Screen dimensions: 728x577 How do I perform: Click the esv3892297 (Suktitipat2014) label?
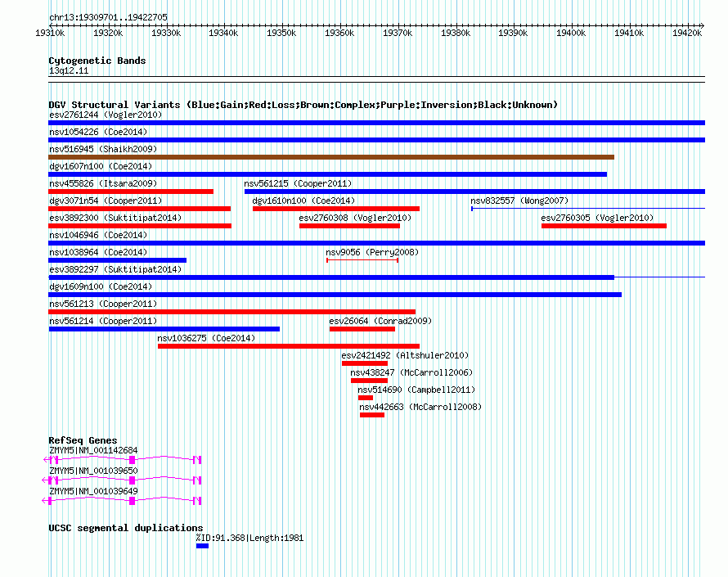(x=115, y=269)
